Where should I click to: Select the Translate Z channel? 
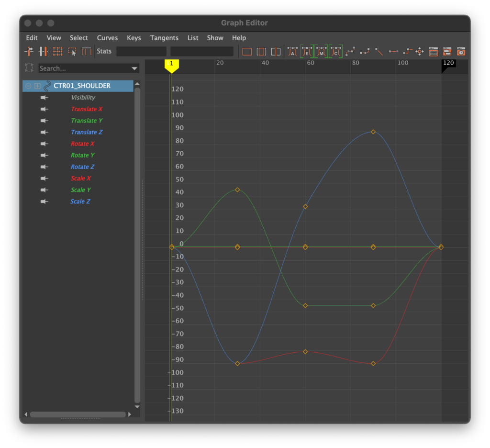point(87,132)
